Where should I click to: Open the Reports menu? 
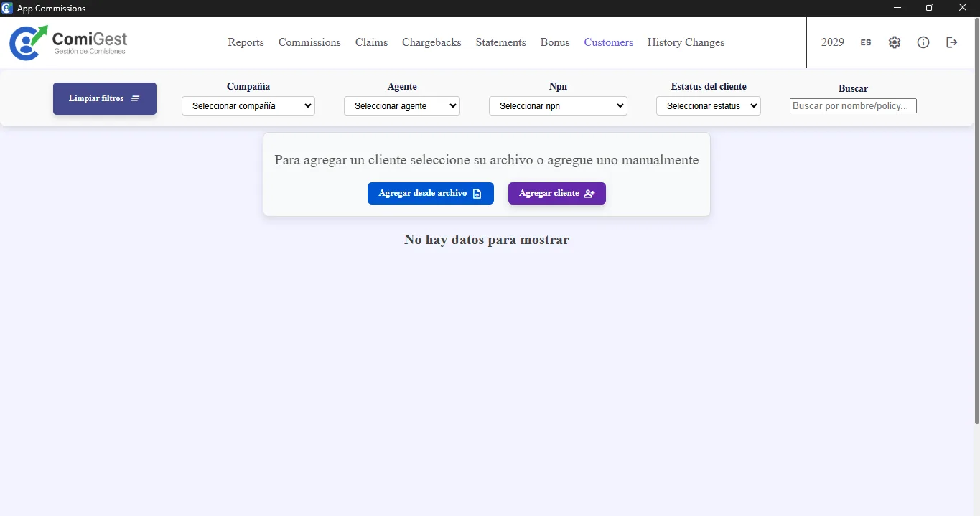click(x=246, y=42)
